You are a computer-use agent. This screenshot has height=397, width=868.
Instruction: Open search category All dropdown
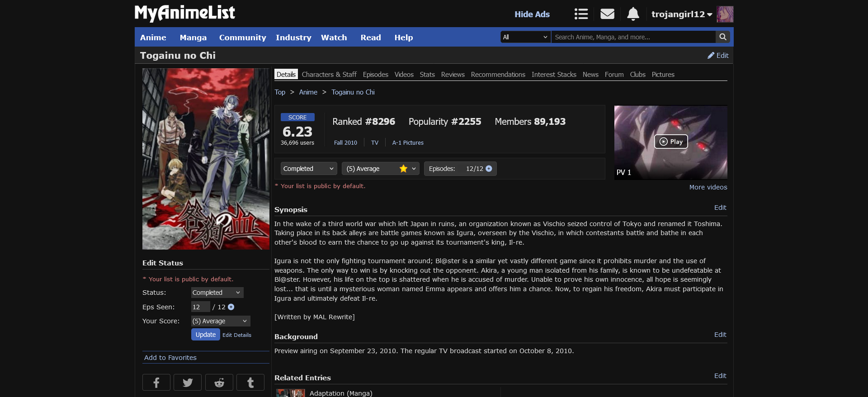(525, 37)
